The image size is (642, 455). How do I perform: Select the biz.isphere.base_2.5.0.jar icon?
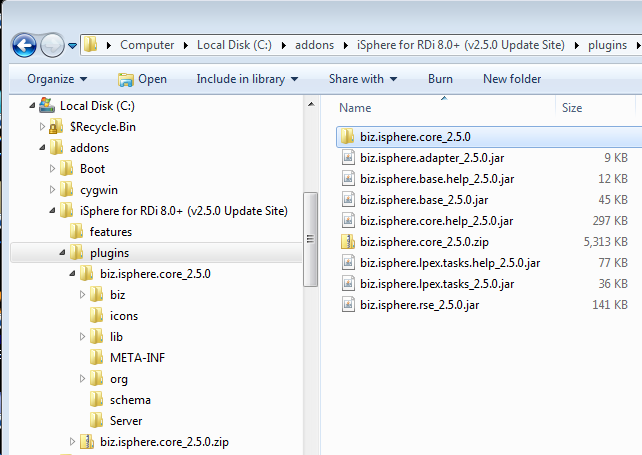348,199
